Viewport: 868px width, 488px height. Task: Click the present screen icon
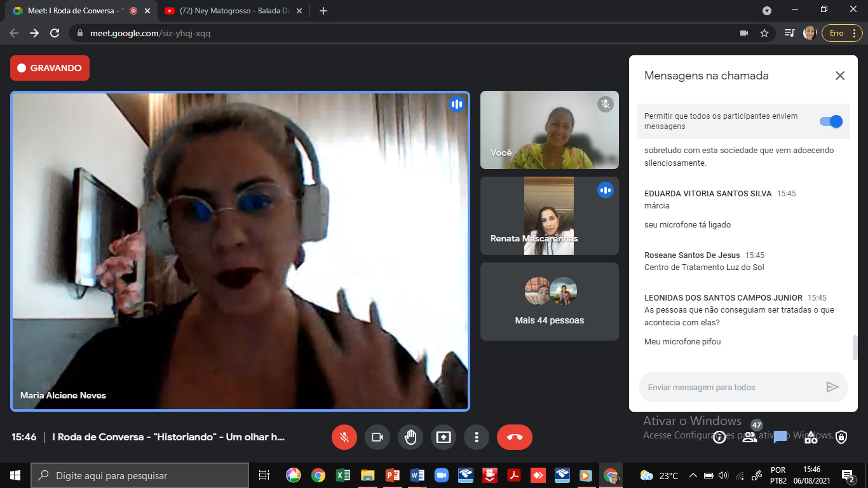(x=444, y=437)
